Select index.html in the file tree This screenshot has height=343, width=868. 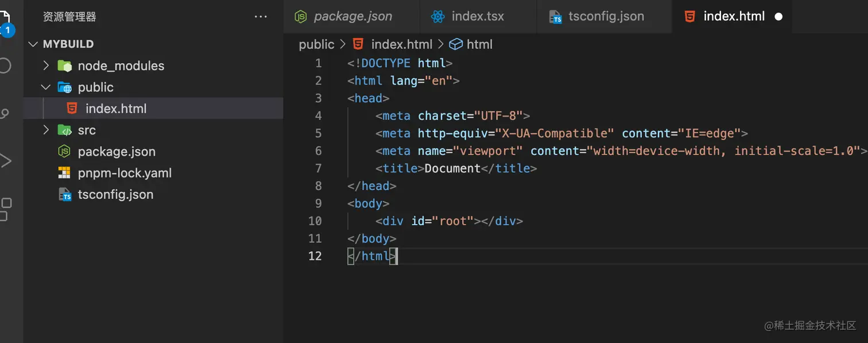coord(153,109)
